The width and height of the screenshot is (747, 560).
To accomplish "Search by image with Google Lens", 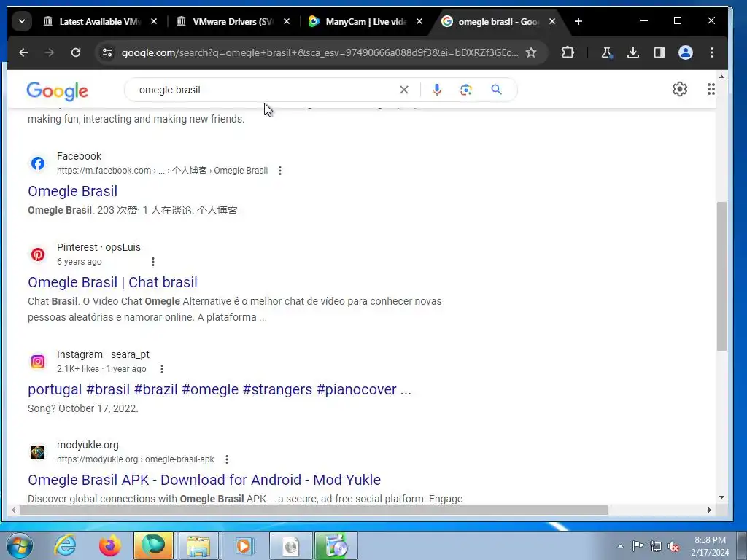I will coord(466,90).
